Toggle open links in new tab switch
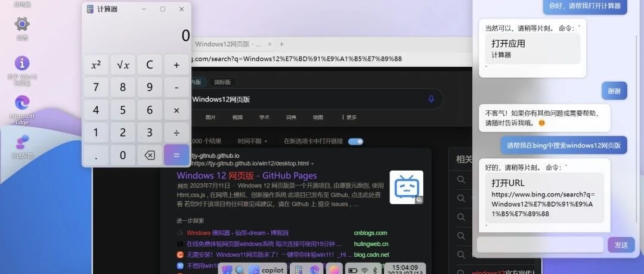The width and height of the screenshot is (644, 274). click(x=355, y=141)
